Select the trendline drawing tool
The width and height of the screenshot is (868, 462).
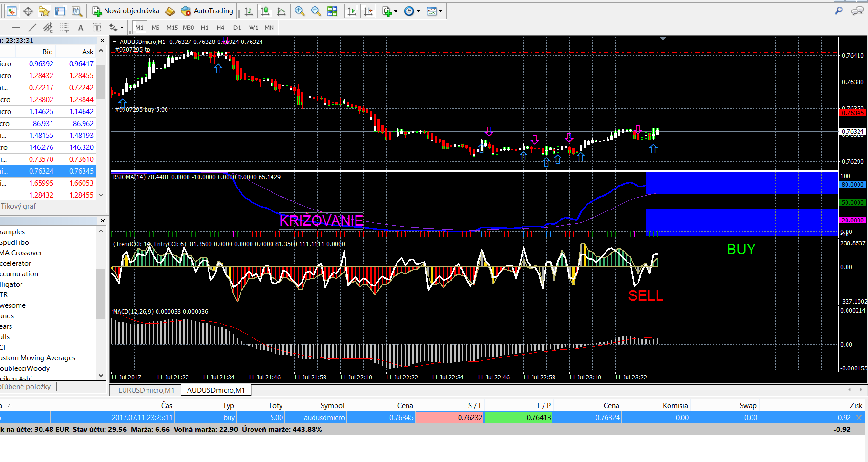tap(32, 28)
